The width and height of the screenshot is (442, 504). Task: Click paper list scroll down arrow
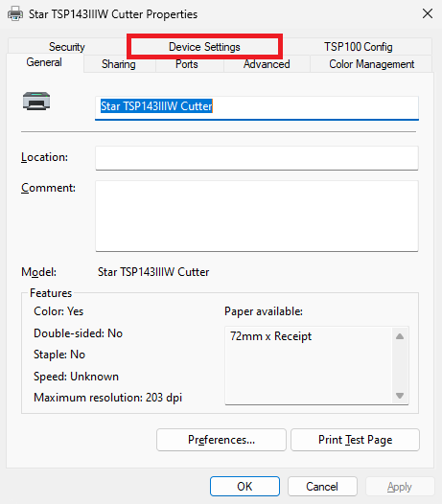[400, 396]
